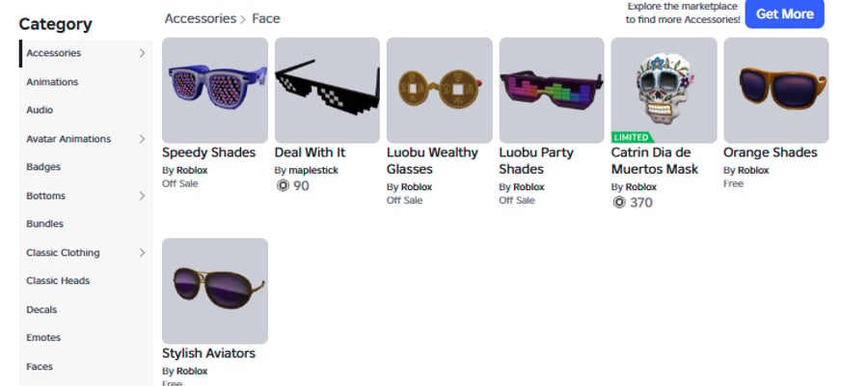Select the Deal With It pixel sunglasses image
The width and height of the screenshot is (868, 386).
[x=327, y=91]
